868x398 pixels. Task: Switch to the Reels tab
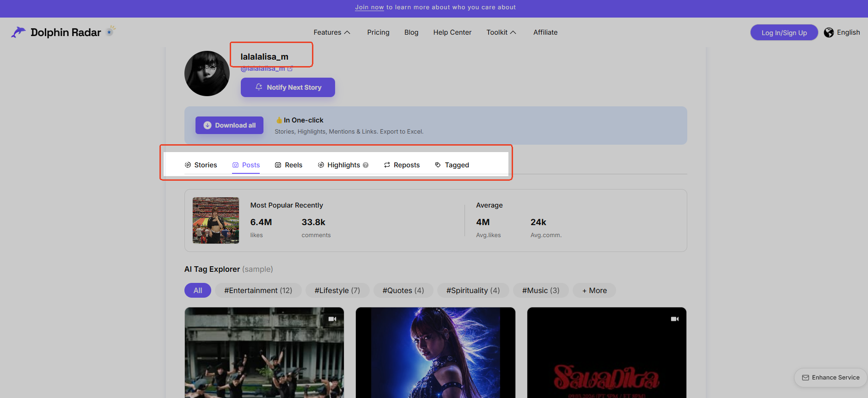(x=288, y=165)
